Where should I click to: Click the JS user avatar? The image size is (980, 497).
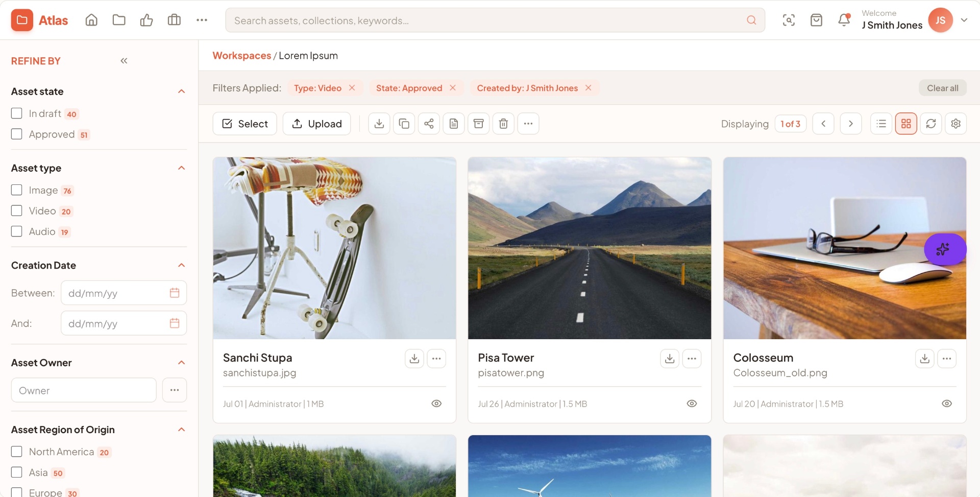(940, 20)
